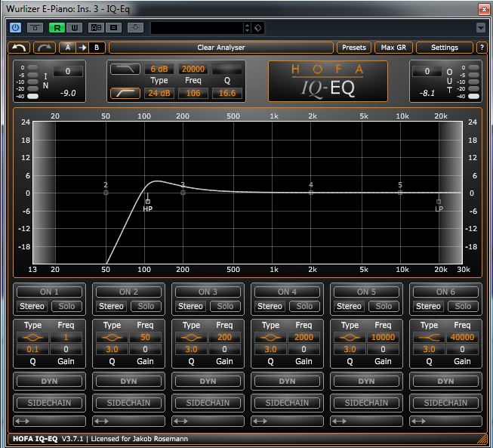This screenshot has width=493, height=448.
Task: Open band 2 Stereo mode selector
Action: 111,306
